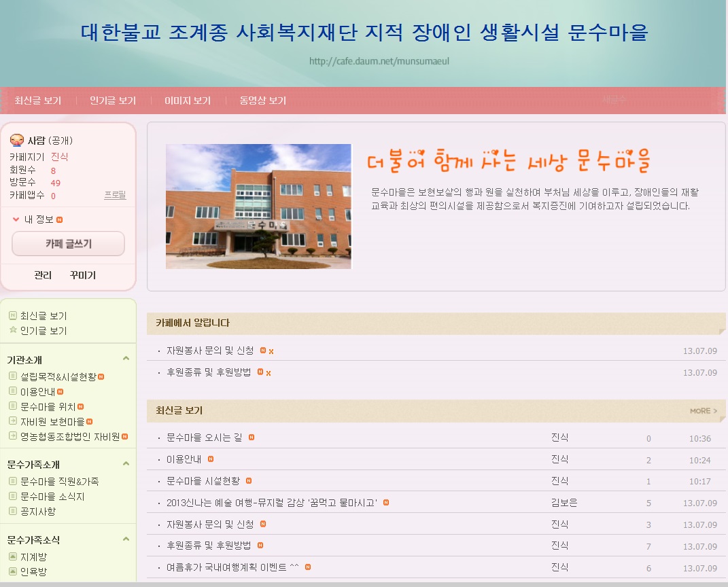Click the board icon beside 설립목적&시설현황
Screen dimensions: 728x587
(x=13, y=376)
